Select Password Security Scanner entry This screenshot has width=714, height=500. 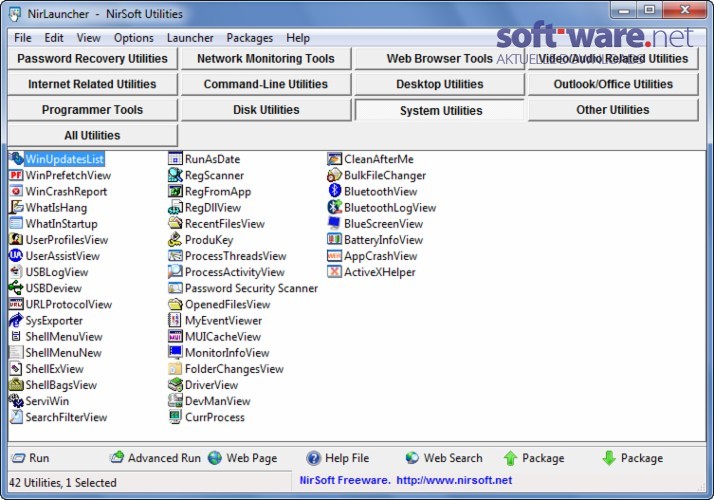point(243,288)
